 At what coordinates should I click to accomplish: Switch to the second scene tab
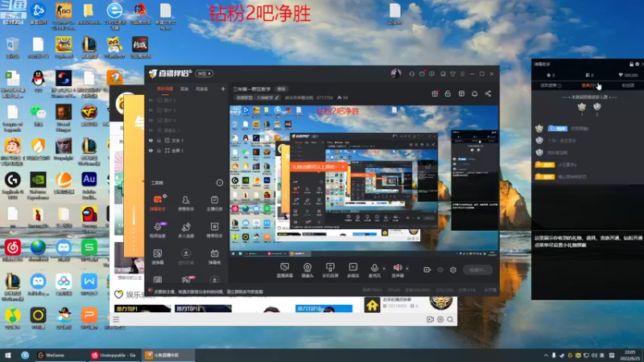pos(184,88)
